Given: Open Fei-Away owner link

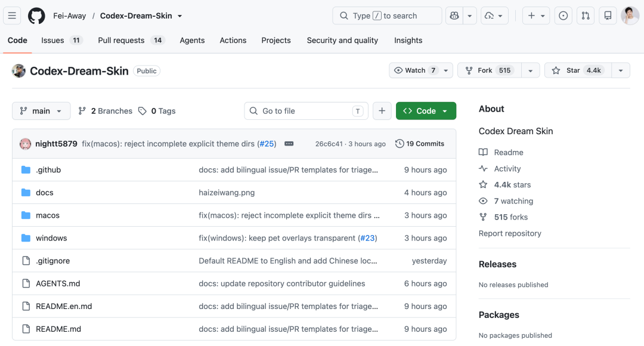Looking at the screenshot, I should pyautogui.click(x=69, y=16).
